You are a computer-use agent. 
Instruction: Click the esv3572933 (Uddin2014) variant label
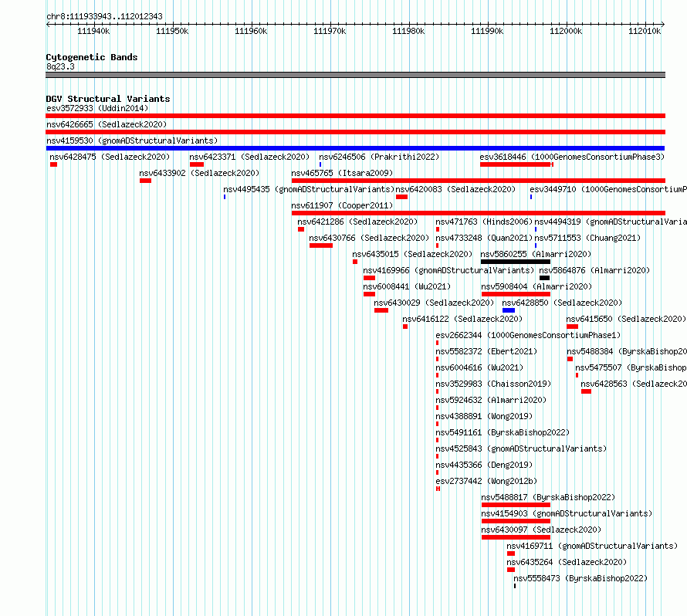tap(97, 108)
